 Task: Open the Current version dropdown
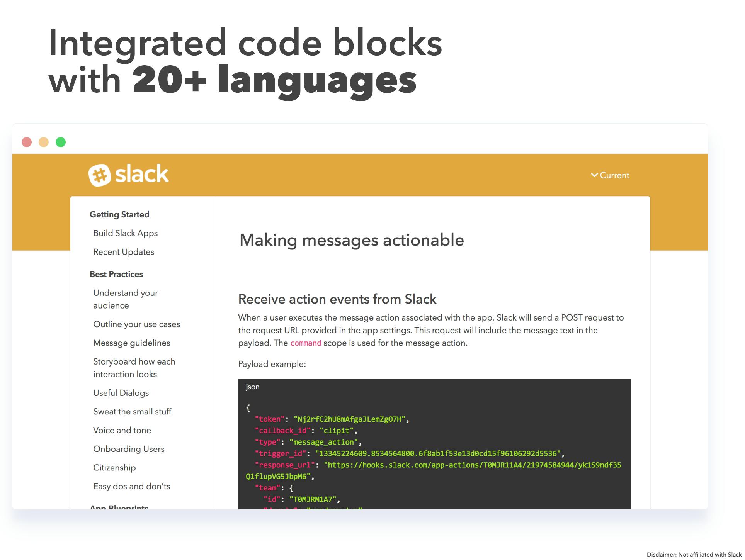pyautogui.click(x=610, y=175)
